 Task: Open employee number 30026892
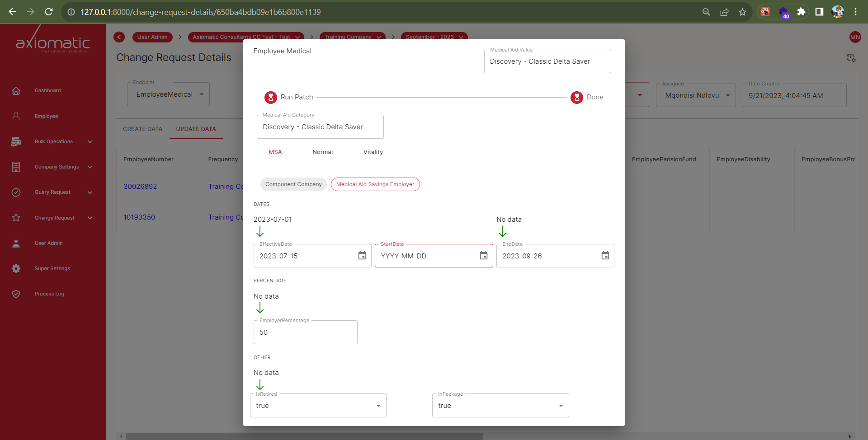140,186
